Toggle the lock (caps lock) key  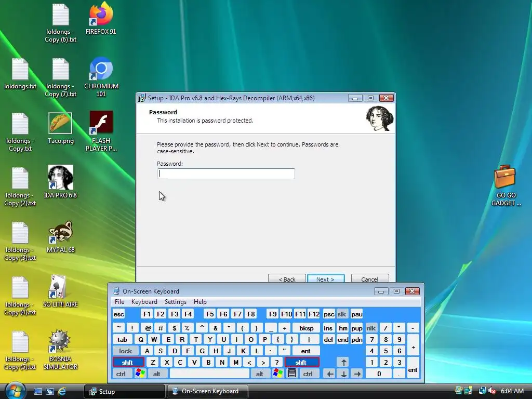tap(125, 351)
